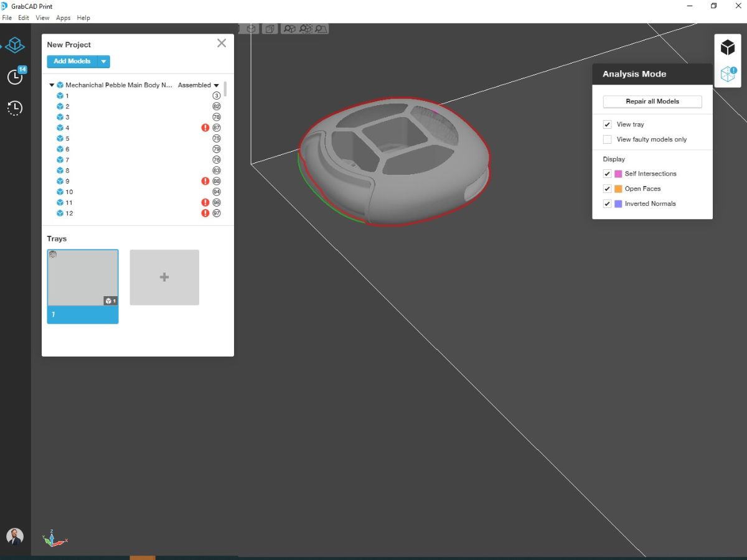Viewport: 747px width, 560px height.
Task: Toggle the Analysis Mode wireframe cube icon
Action: (728, 74)
